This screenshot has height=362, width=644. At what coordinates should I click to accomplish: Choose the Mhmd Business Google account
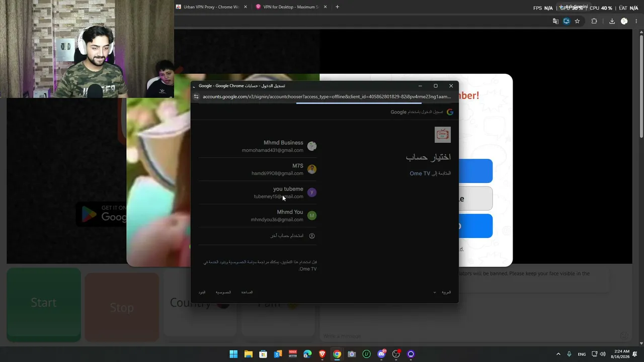pyautogui.click(x=258, y=146)
